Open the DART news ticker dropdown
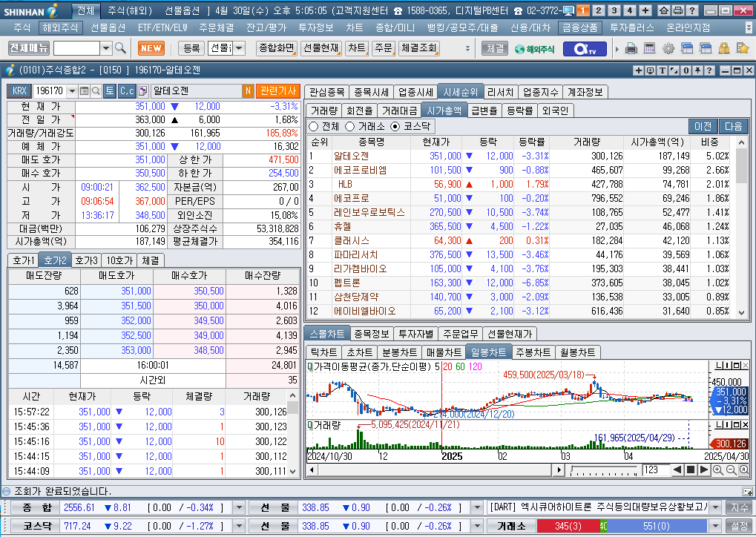Image resolution: width=756 pixels, height=537 pixels. tap(715, 507)
